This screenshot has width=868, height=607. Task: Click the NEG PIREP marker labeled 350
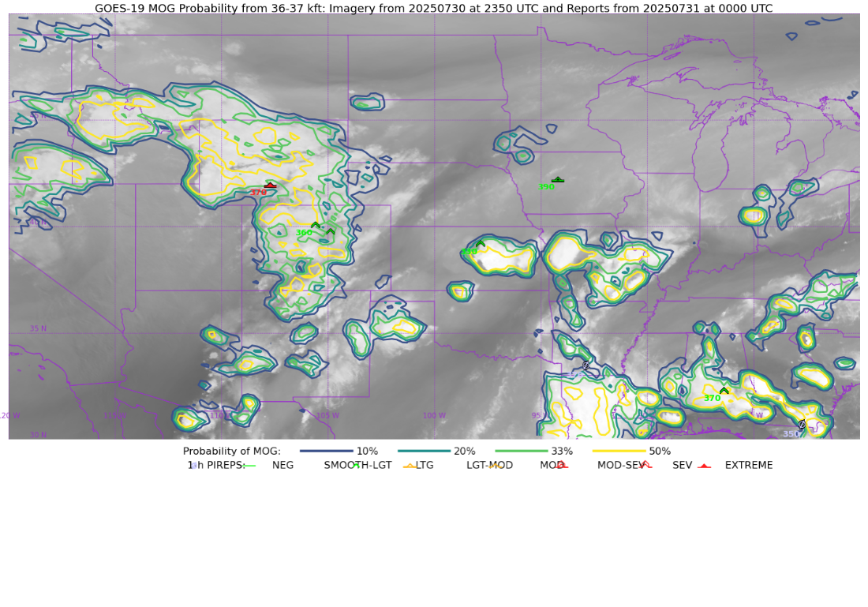tap(802, 425)
